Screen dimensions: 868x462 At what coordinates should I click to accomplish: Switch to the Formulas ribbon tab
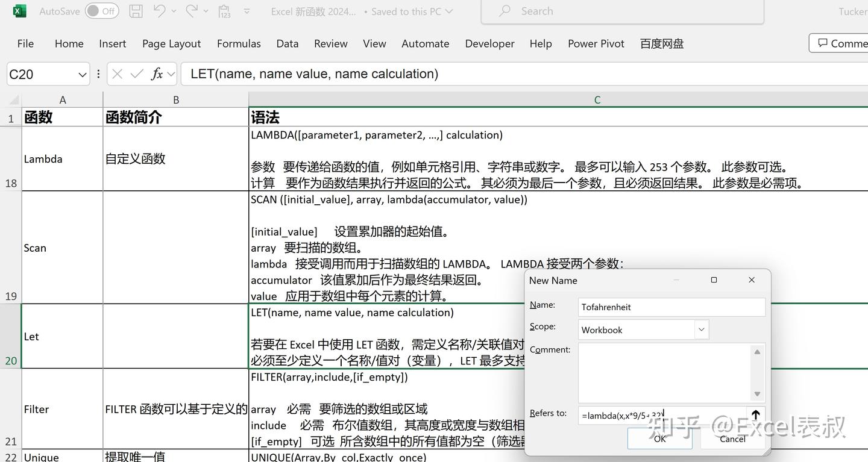click(x=239, y=43)
